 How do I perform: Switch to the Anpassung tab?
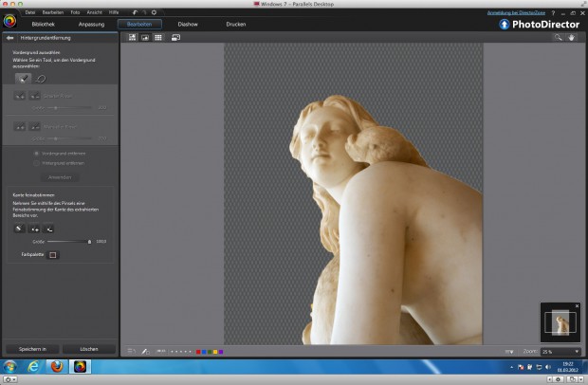click(x=91, y=25)
